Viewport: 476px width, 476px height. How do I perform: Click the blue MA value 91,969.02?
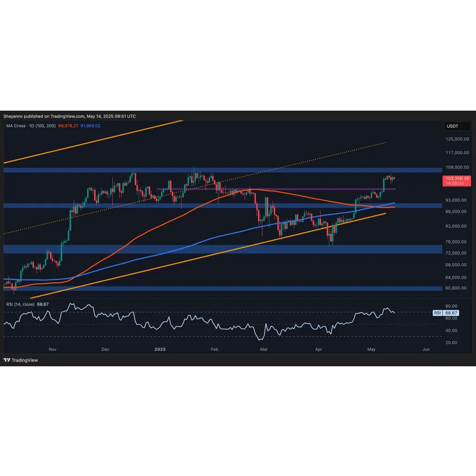[x=90, y=126]
